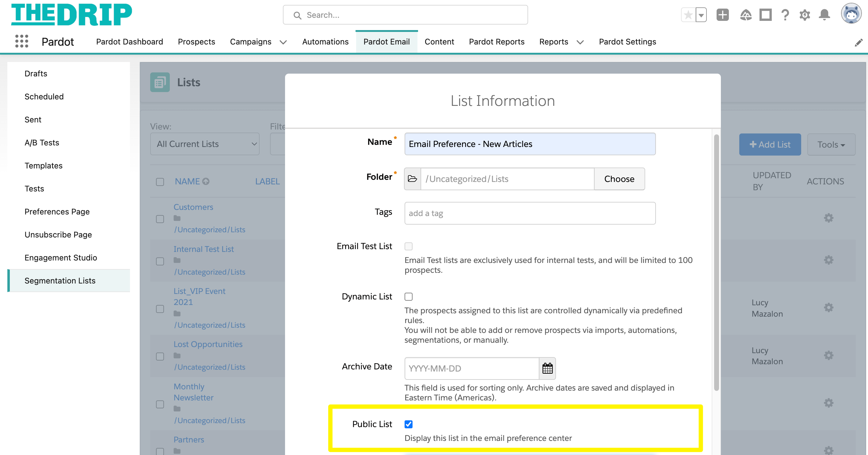Screen dimensions: 868x455
Task: Click the global actions plus icon
Action: point(722,15)
